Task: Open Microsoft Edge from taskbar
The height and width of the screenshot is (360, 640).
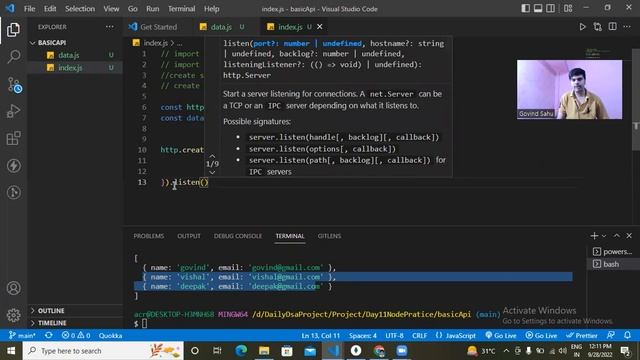Action: click(241, 351)
